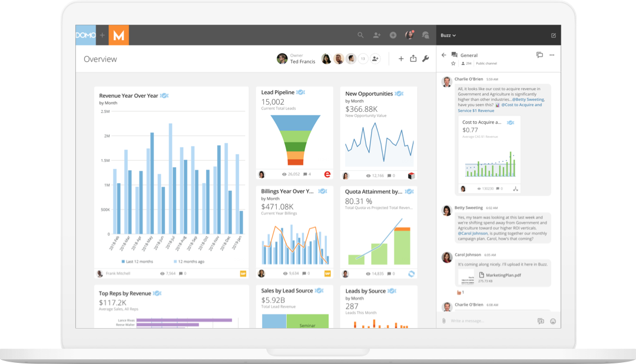Open search in the top bar
636x364 pixels.
[x=360, y=35]
